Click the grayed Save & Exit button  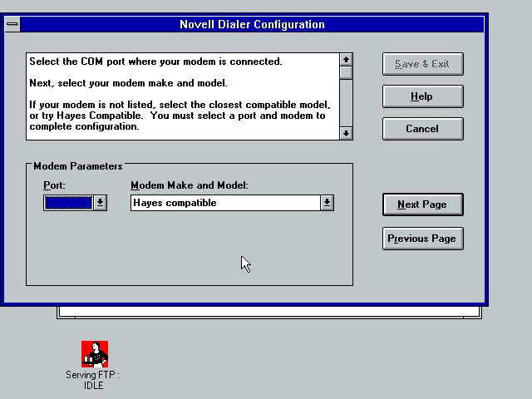click(423, 64)
